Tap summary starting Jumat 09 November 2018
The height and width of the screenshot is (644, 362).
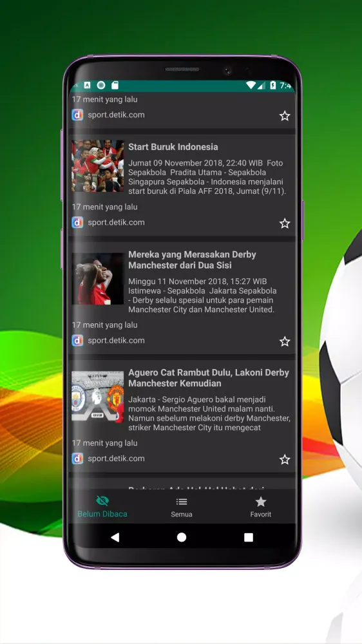tap(207, 177)
